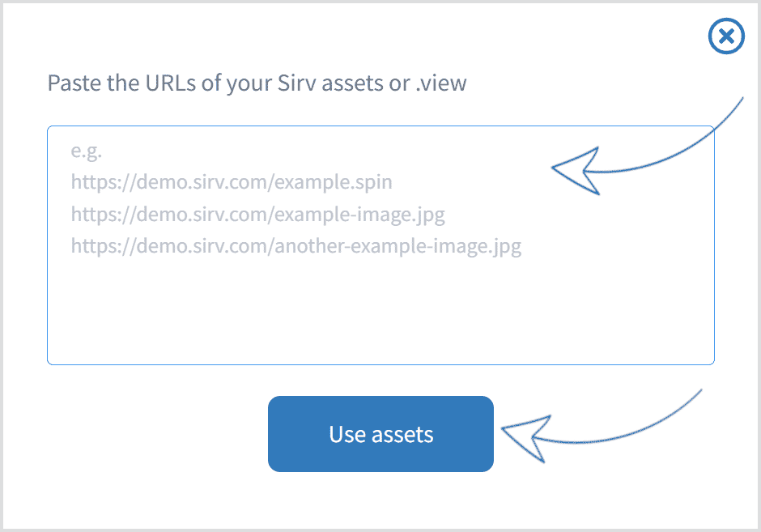
Task: Close the dialog with the X icon
Action: [x=726, y=36]
